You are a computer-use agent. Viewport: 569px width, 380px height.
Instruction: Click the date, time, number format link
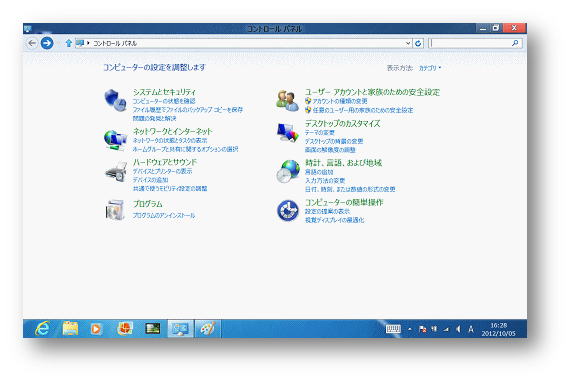point(350,189)
